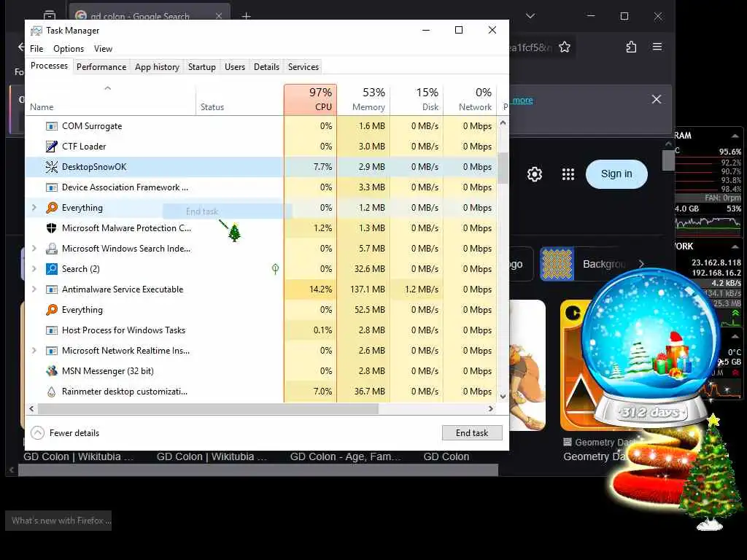Switch to the Performance tab

pos(101,67)
